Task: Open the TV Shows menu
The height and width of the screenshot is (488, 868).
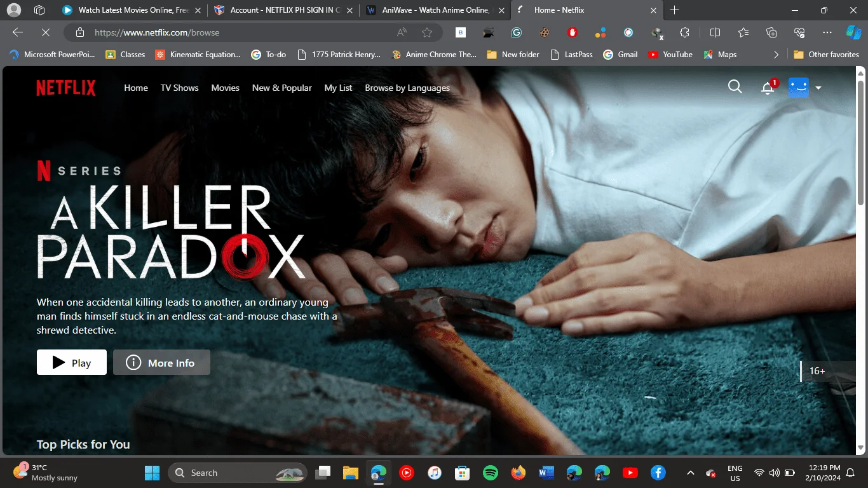Action: click(179, 88)
